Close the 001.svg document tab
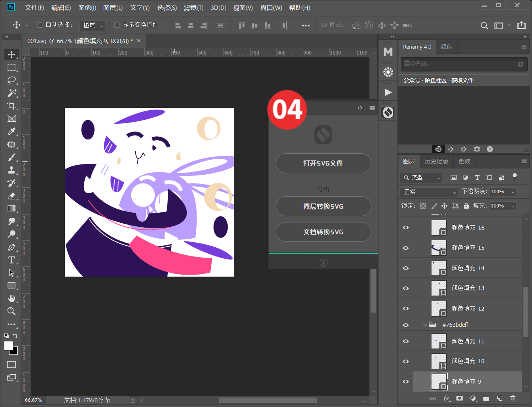 139,41
